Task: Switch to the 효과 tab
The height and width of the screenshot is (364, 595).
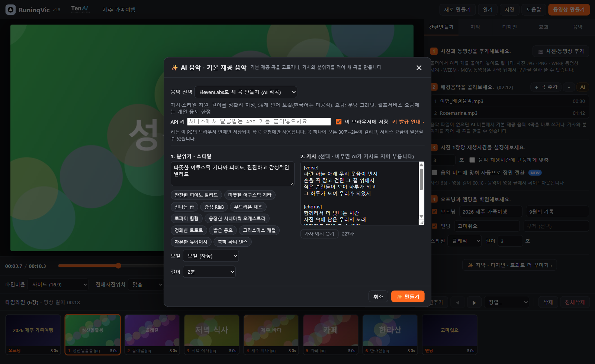Action: [x=544, y=27]
